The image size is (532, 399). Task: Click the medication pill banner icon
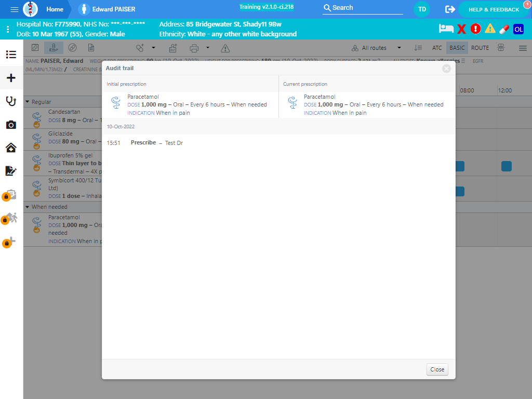(504, 29)
